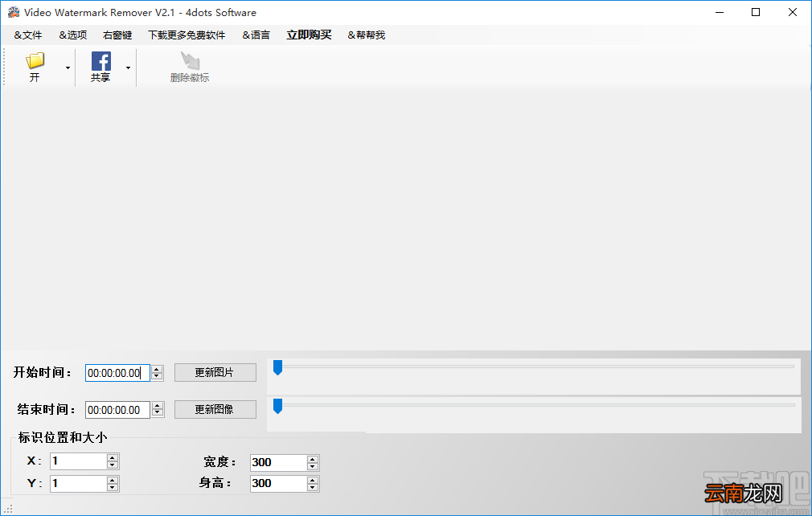The width and height of the screenshot is (812, 516).
Task: Click the 身高 height input field
Action: [x=278, y=484]
